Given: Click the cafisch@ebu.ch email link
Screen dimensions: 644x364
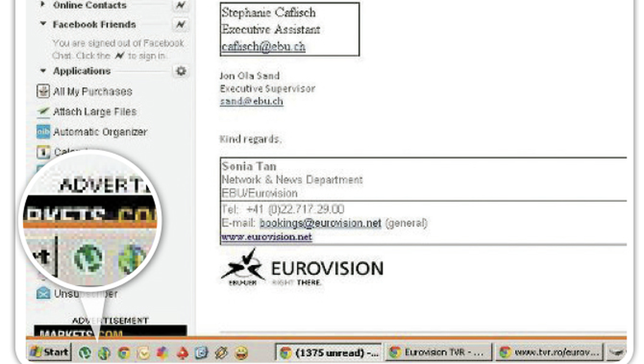Looking at the screenshot, I should (263, 47).
